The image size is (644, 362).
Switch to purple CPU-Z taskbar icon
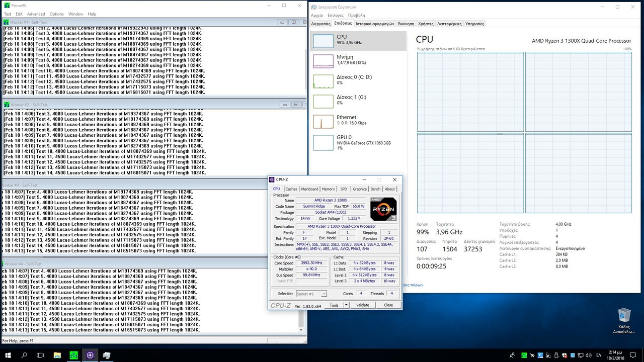click(x=90, y=355)
